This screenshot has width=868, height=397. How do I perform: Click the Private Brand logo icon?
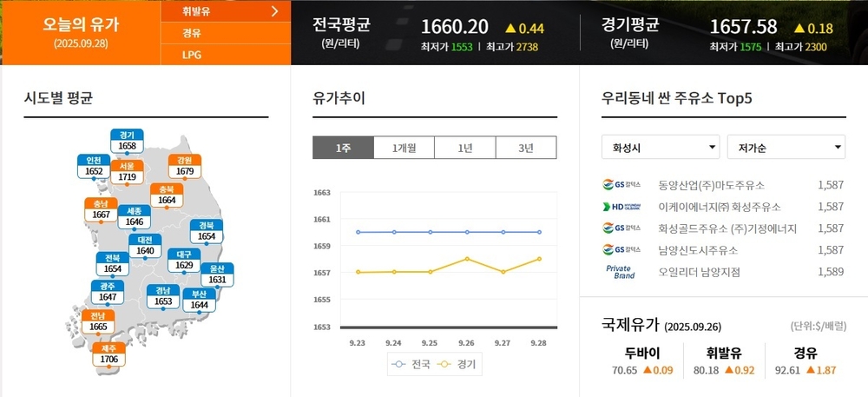click(x=620, y=272)
